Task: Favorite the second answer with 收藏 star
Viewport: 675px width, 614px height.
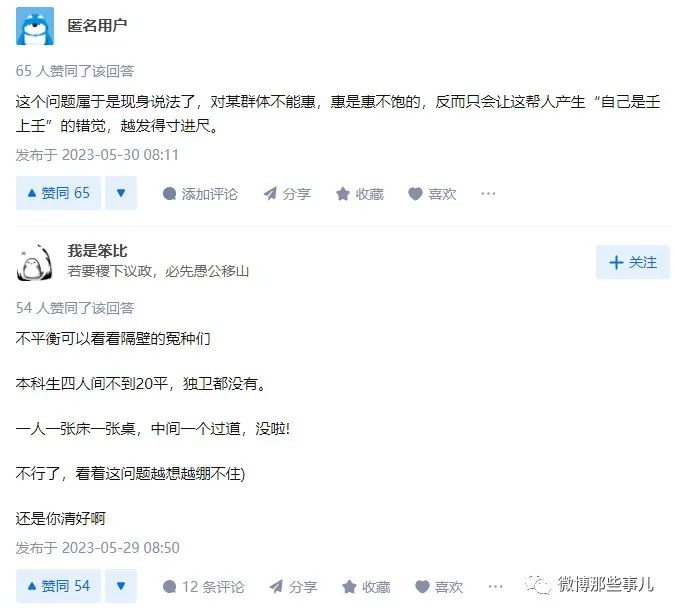Action: click(x=366, y=587)
